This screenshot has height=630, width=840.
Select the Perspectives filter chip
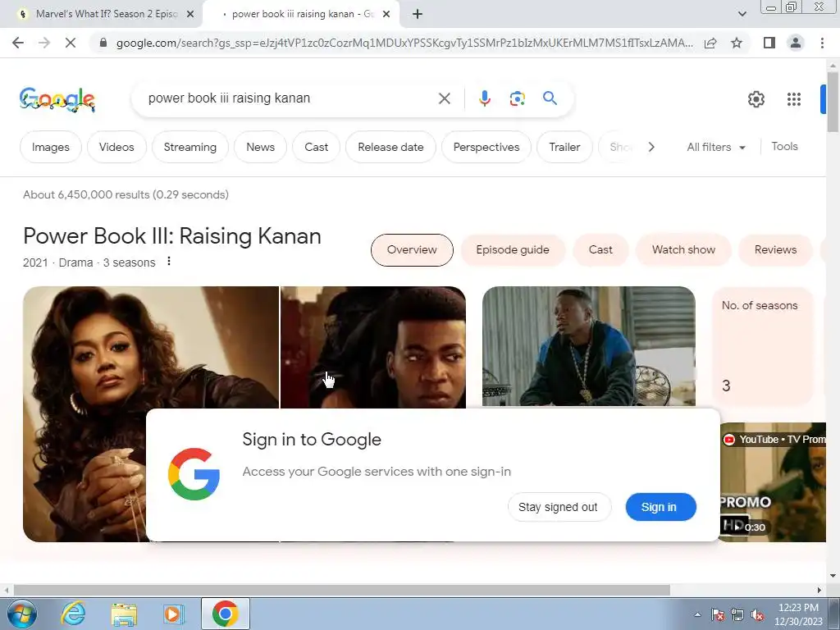(x=486, y=148)
